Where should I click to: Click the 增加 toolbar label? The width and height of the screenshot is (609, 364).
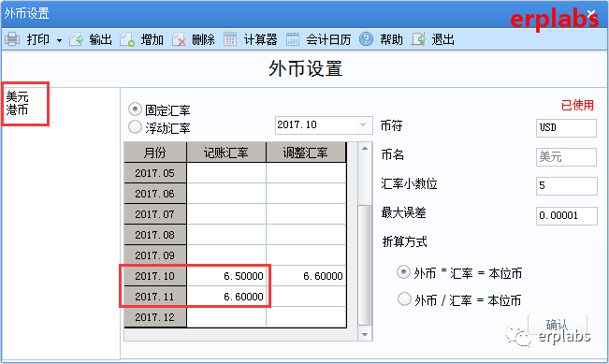pyautogui.click(x=152, y=39)
